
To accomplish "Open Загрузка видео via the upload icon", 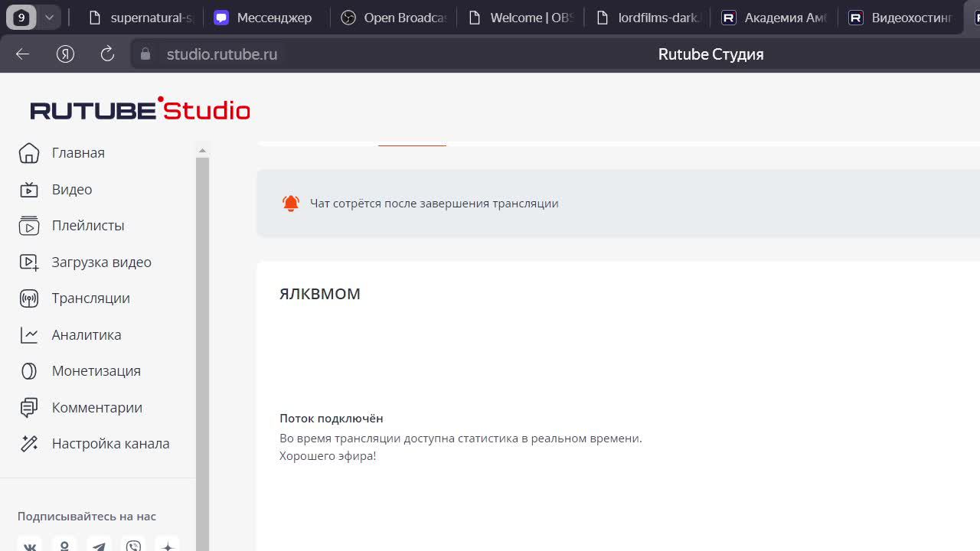I will pos(28,262).
